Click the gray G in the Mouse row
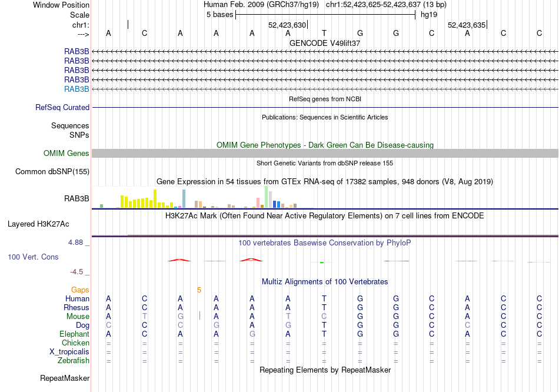 (x=181, y=317)
